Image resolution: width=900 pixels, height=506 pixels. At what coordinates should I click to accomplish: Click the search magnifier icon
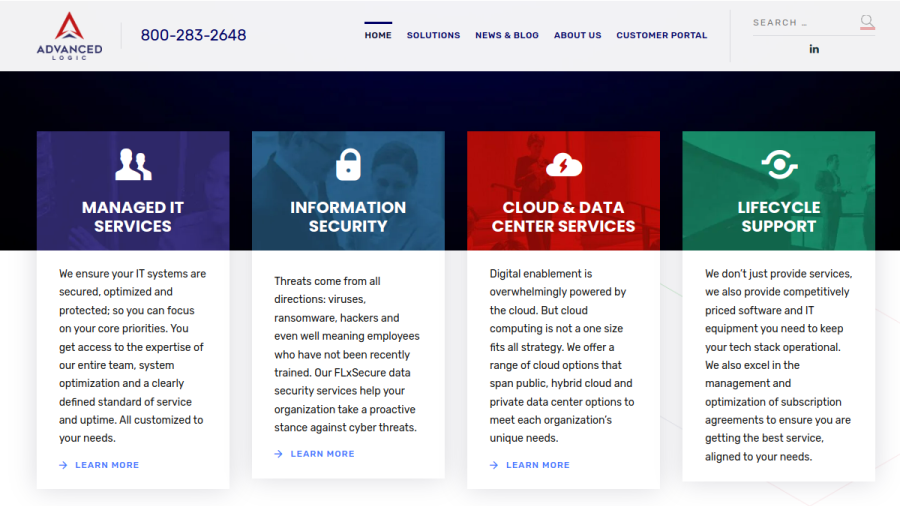point(867,22)
